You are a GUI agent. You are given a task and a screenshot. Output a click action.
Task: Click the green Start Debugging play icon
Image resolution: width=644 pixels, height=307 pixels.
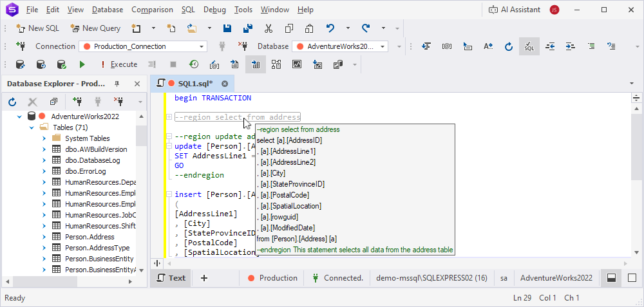coord(82,64)
